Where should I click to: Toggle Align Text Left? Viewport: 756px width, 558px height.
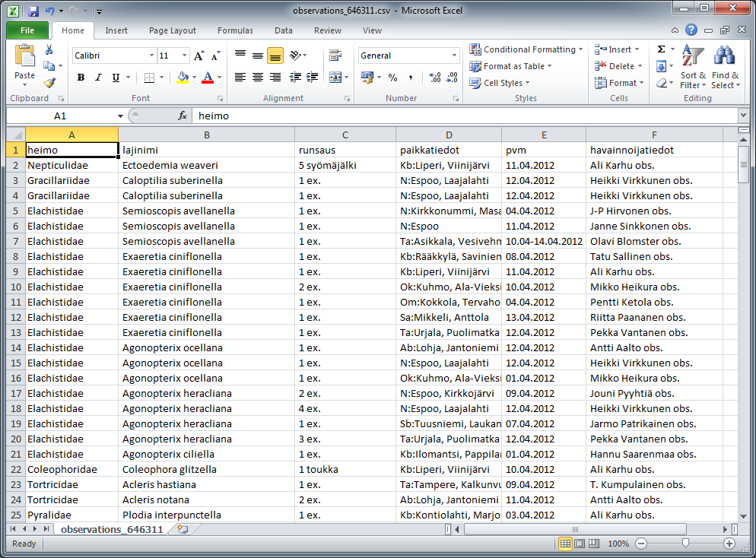240,77
